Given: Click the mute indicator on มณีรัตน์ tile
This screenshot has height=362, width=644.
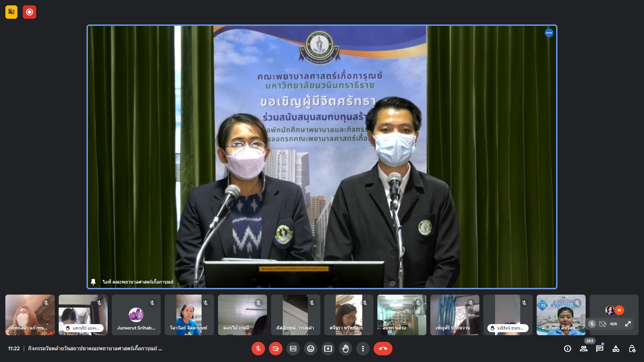Looking at the screenshot, I should pos(524,303).
